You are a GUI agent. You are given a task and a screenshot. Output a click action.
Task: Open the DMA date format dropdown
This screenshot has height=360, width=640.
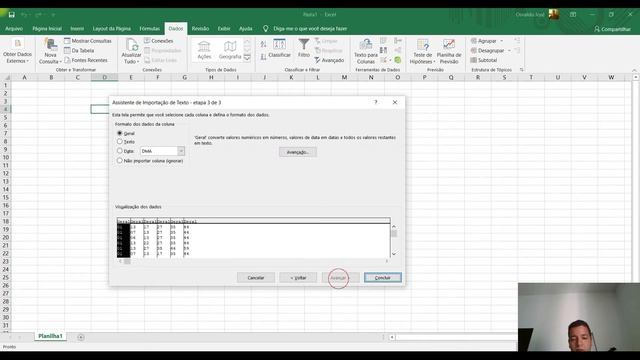(181, 151)
